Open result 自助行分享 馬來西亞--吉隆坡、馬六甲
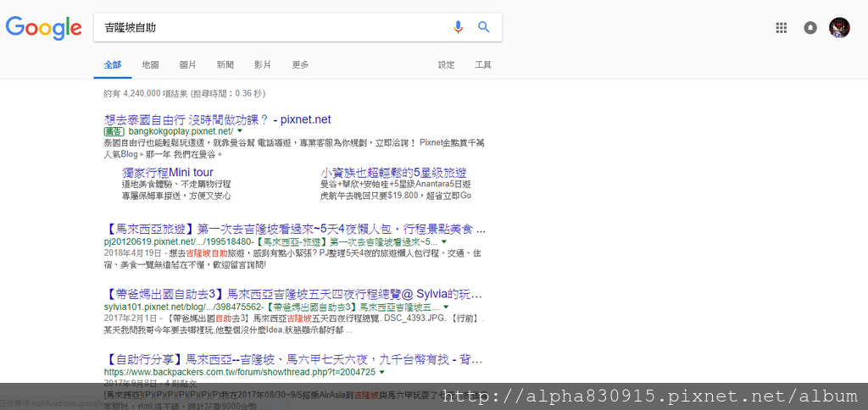Screen dimensions: 868x410 point(292,360)
